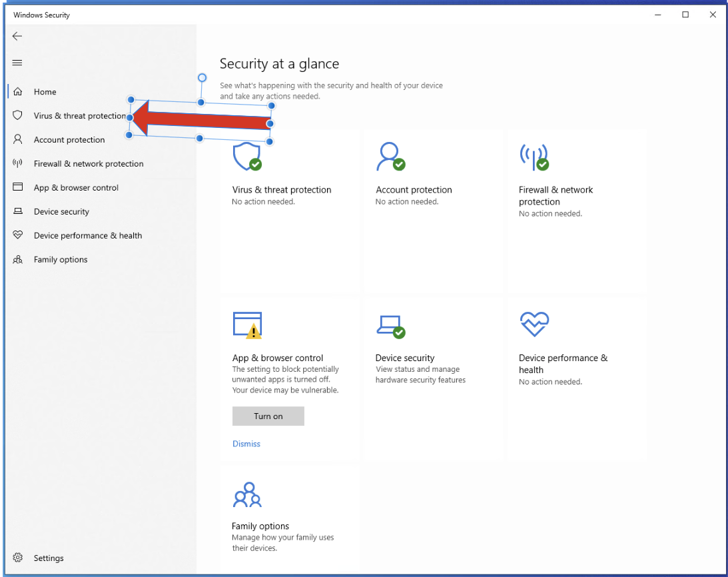Click Account protection tile title
The width and height of the screenshot is (728, 577).
coord(414,189)
